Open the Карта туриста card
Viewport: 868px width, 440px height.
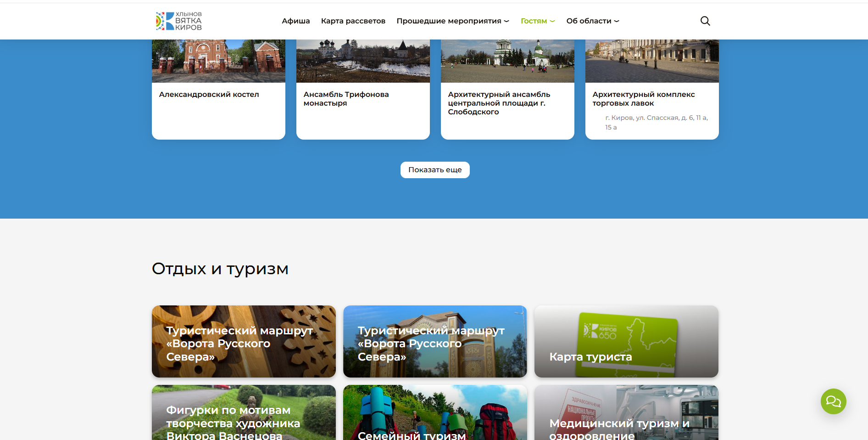(626, 341)
